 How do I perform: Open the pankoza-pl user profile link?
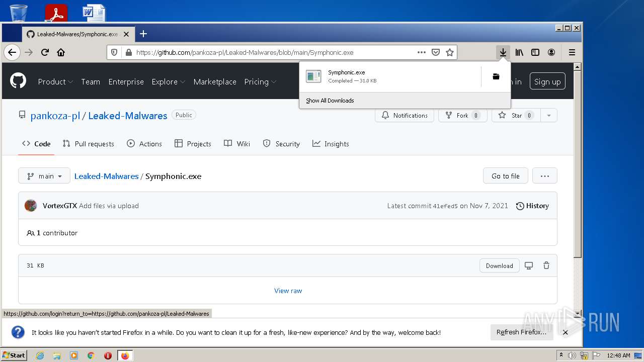(x=55, y=116)
